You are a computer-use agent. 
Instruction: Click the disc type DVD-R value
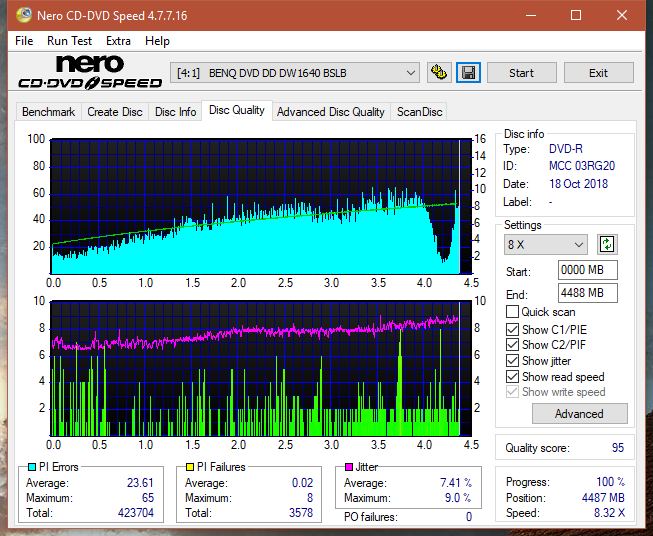point(566,149)
